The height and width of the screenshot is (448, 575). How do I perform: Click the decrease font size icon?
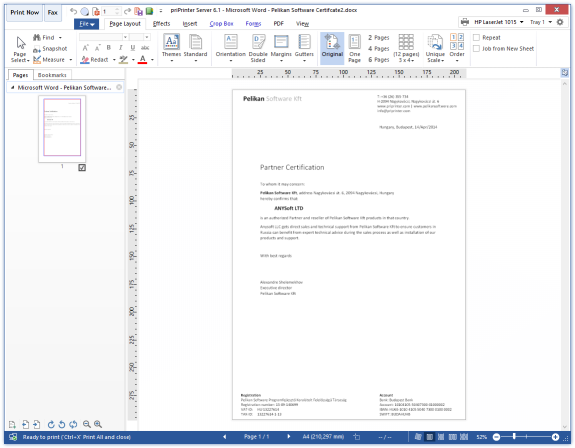(x=97, y=48)
